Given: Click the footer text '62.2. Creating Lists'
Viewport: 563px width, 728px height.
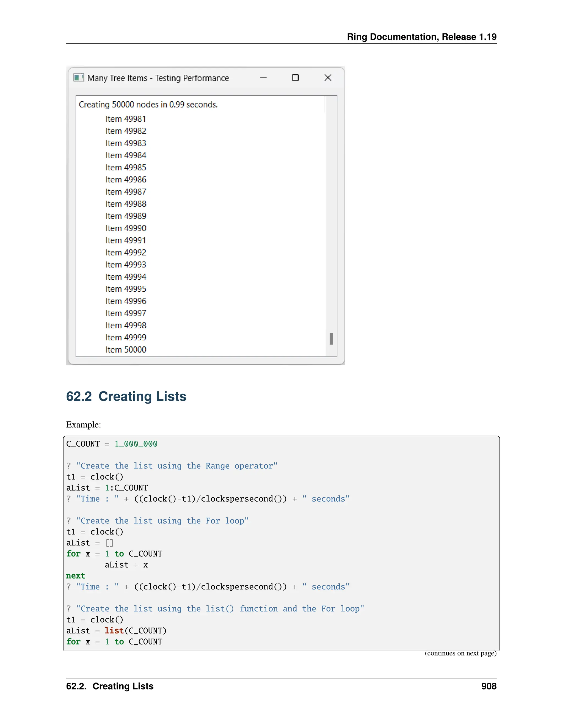Looking at the screenshot, I should tap(110, 686).
